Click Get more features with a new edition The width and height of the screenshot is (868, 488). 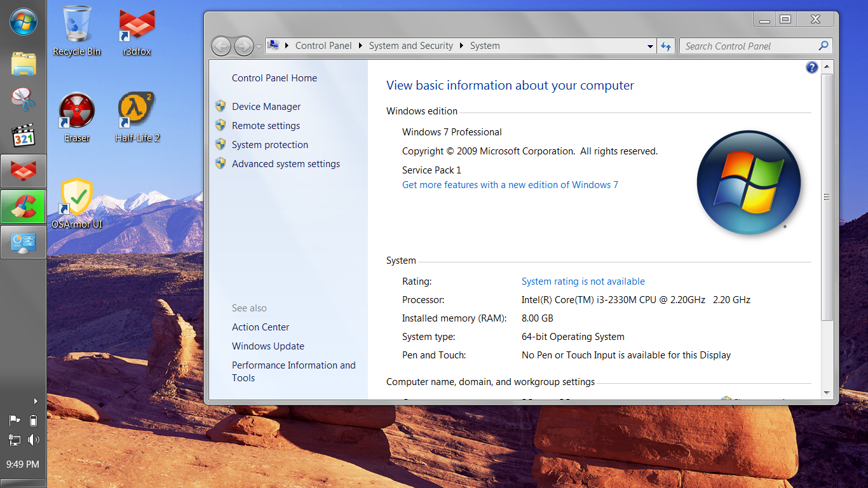pyautogui.click(x=510, y=185)
